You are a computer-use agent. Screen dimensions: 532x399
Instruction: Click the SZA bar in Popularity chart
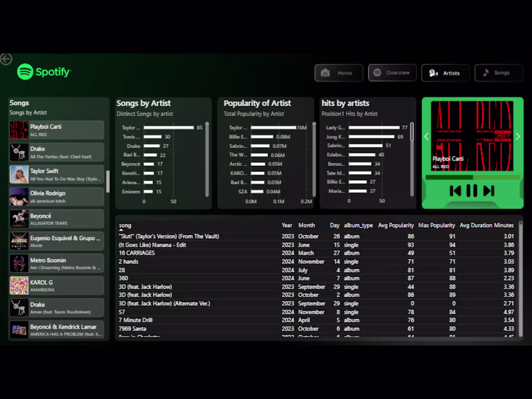(x=257, y=192)
